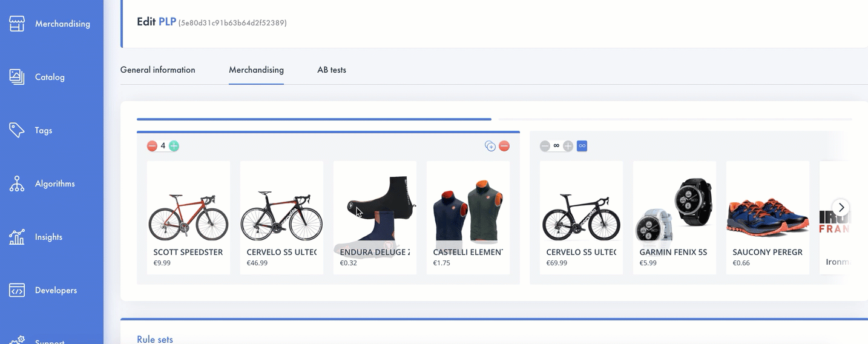Click the €5.99 price text
868x344 pixels.
click(x=648, y=263)
